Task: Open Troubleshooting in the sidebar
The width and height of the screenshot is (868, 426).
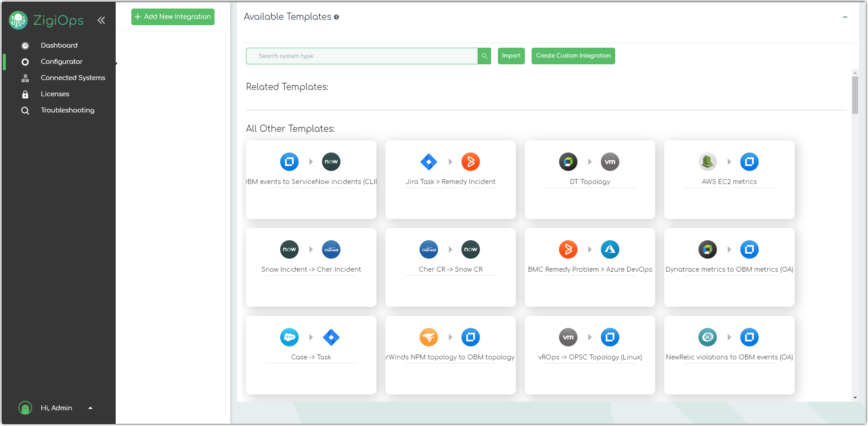Action: 67,110
